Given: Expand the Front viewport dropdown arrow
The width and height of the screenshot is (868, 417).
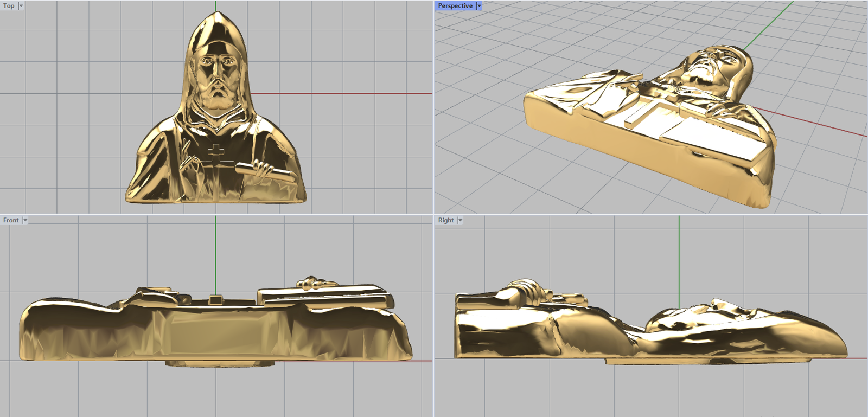Looking at the screenshot, I should [25, 221].
